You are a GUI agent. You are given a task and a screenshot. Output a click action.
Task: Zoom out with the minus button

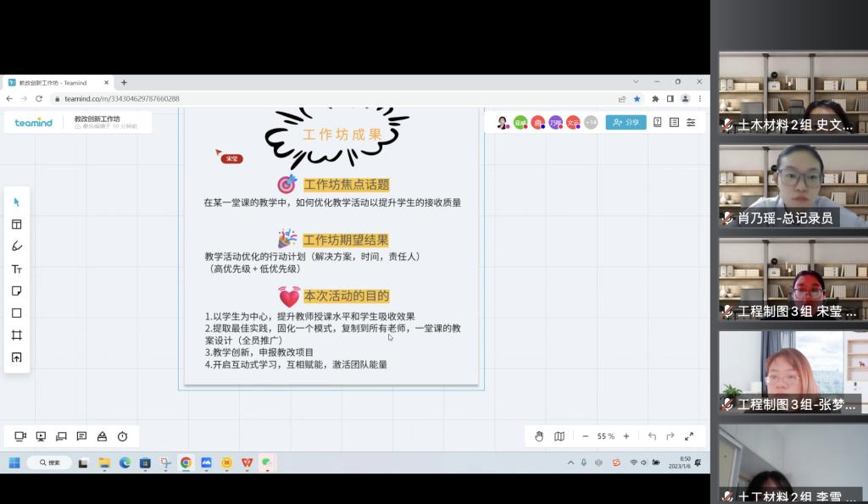pyautogui.click(x=585, y=436)
